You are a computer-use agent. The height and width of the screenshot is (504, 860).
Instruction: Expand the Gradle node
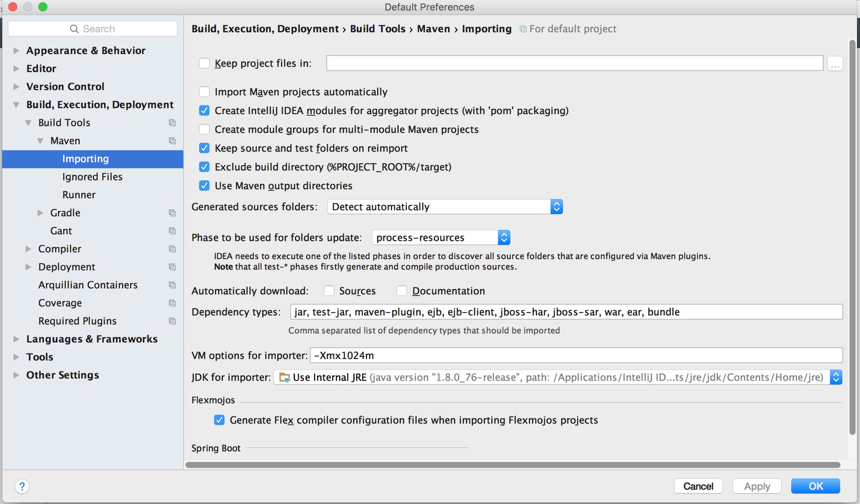(40, 213)
